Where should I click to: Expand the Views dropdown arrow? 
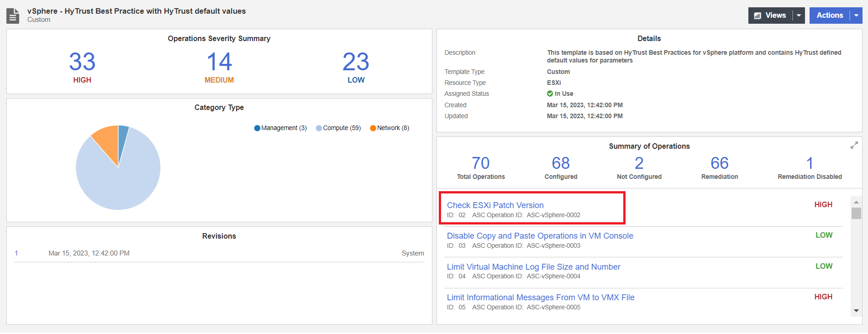pos(799,16)
